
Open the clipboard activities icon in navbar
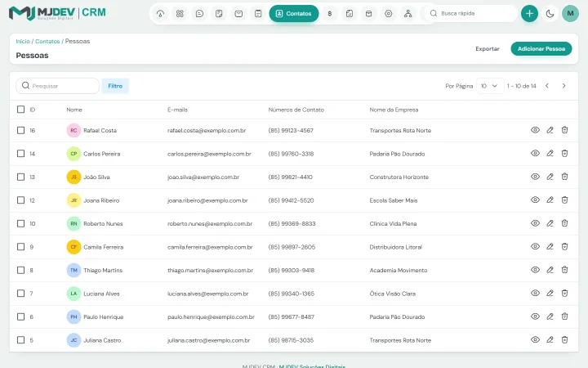[258, 14]
